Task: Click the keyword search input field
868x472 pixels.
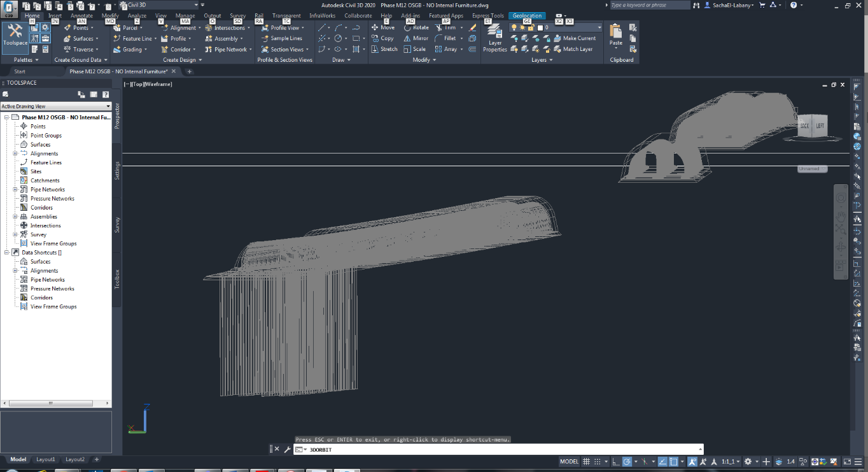Action: click(x=649, y=5)
